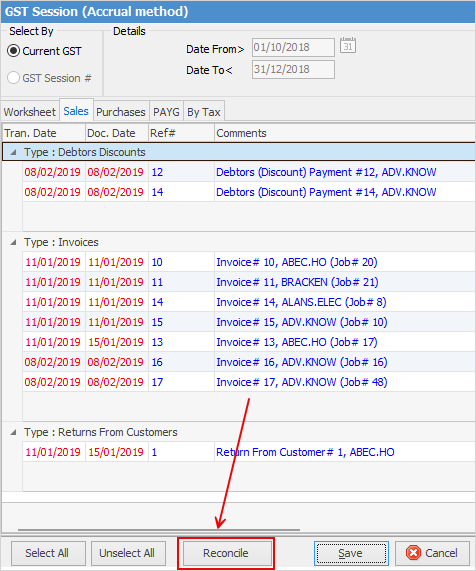This screenshot has height=571, width=476.
Task: Click Ref# 1 in Returns From Customers
Action: click(x=181, y=452)
